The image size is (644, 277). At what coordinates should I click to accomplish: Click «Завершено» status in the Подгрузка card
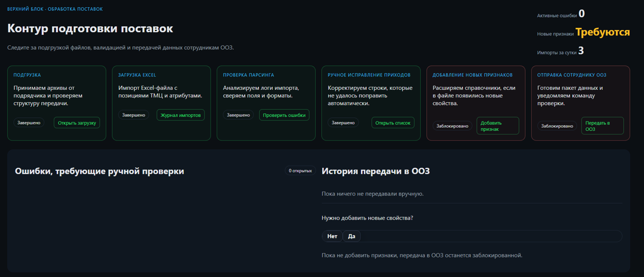pos(29,123)
